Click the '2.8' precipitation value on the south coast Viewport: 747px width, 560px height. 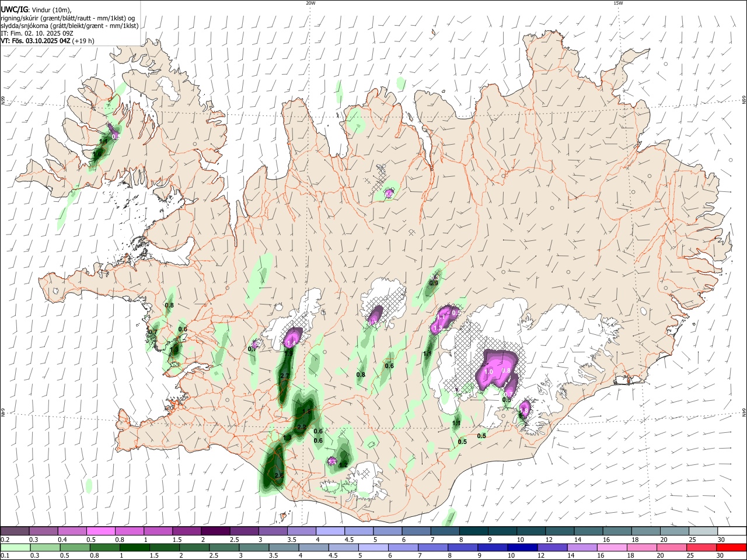[279, 476]
